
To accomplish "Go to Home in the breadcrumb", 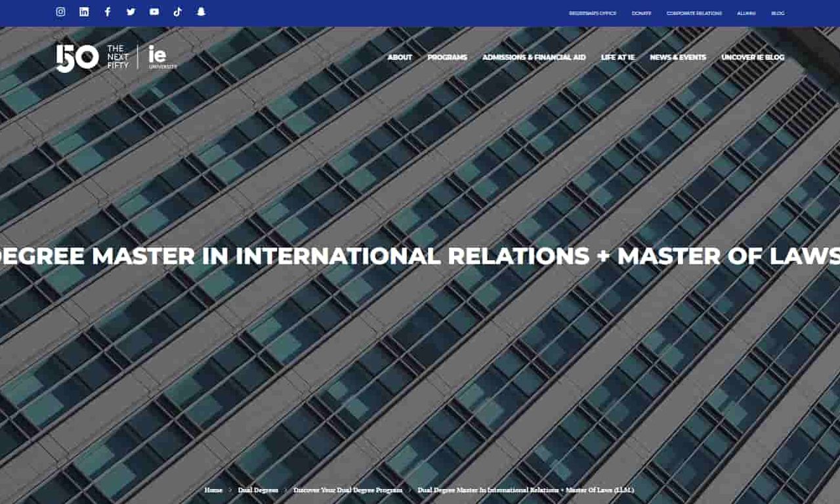I will [213, 490].
